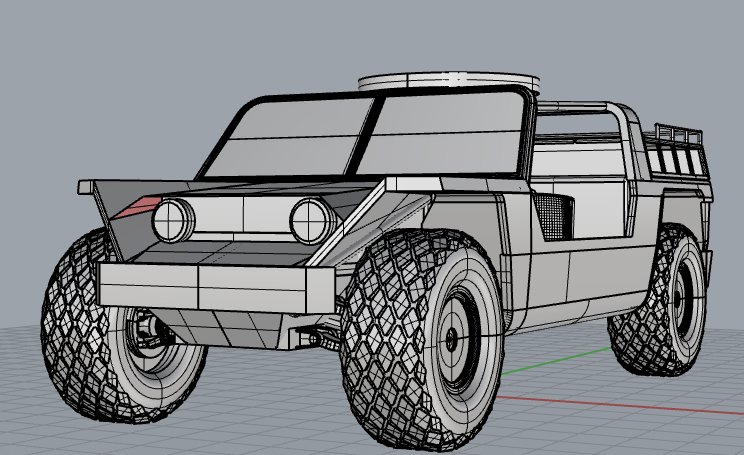
Task: Select the cargo rack at the truck's rear
Action: [x=678, y=151]
